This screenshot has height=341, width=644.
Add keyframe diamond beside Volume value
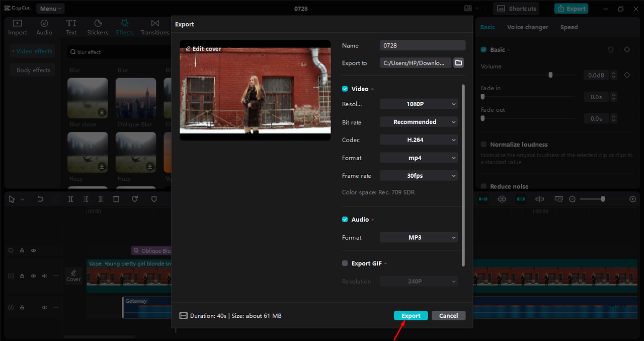[x=627, y=75]
